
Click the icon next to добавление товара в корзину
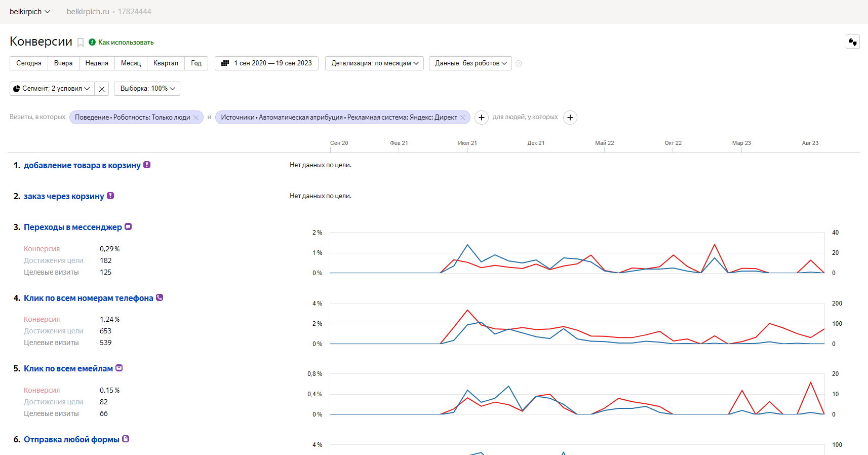click(147, 165)
